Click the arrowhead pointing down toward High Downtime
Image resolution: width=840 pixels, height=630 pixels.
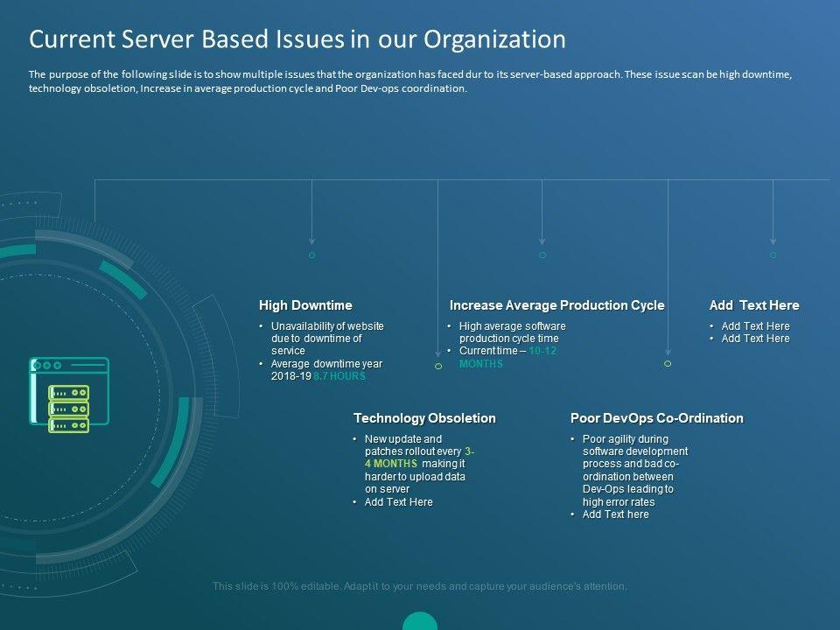coord(312,240)
